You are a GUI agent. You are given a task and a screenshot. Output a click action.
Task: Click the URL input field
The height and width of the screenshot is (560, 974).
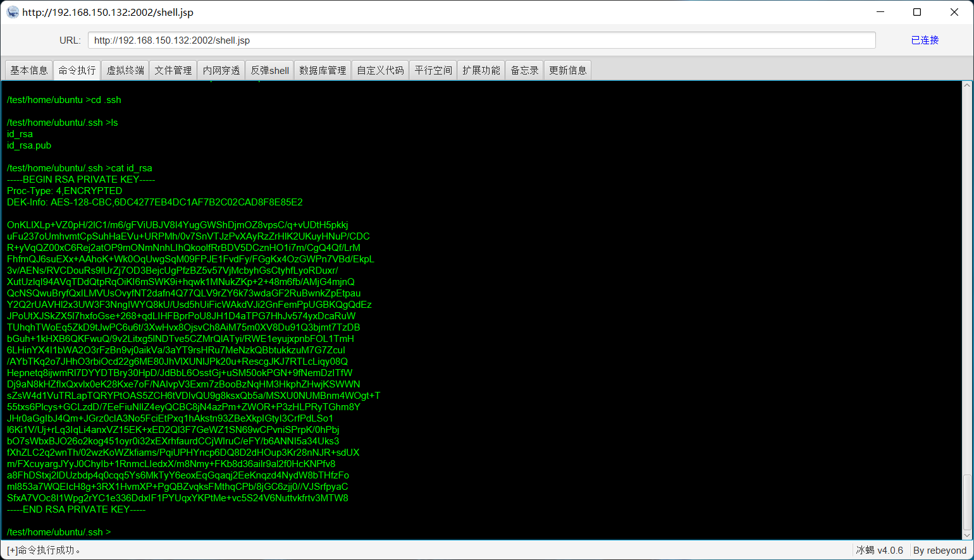481,40
